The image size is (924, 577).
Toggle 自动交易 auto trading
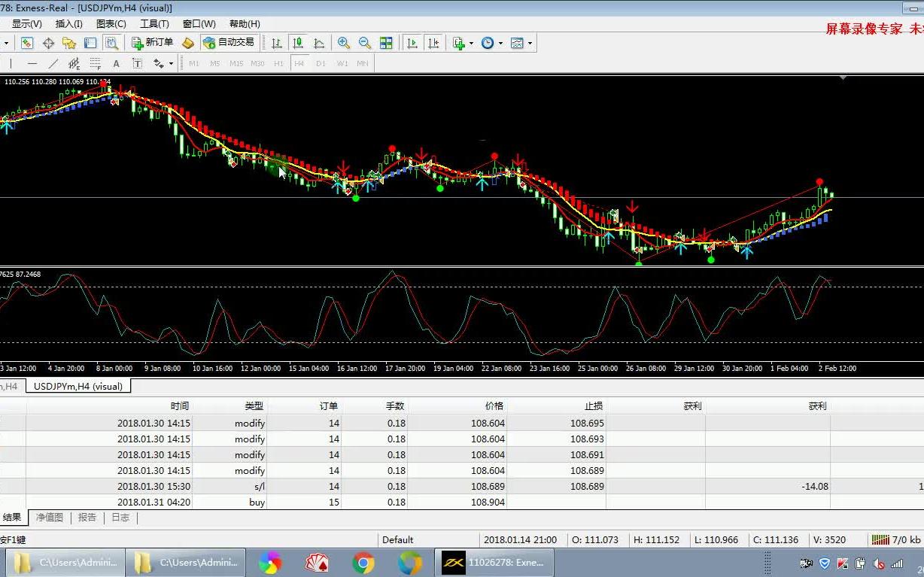229,43
